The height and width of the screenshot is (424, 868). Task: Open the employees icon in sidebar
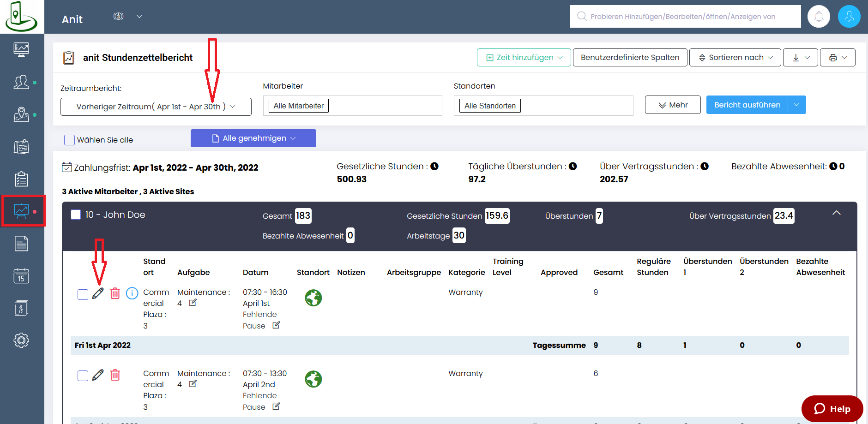[x=21, y=82]
